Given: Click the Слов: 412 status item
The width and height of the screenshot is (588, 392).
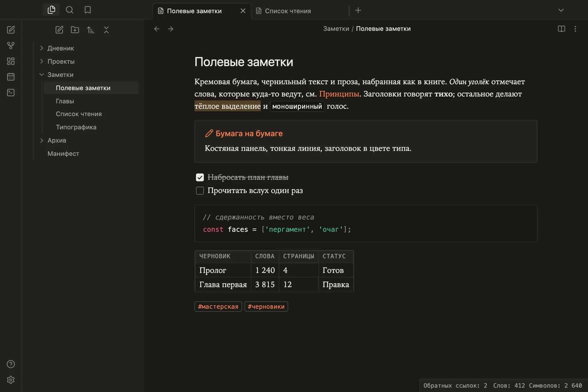Looking at the screenshot, I should (x=509, y=385).
